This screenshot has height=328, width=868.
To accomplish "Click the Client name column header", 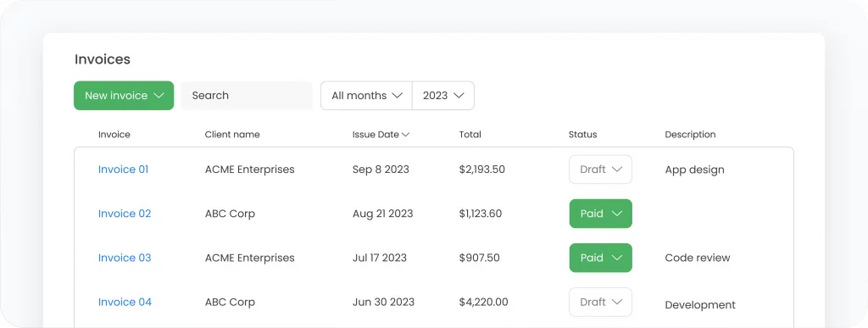I will (232, 135).
